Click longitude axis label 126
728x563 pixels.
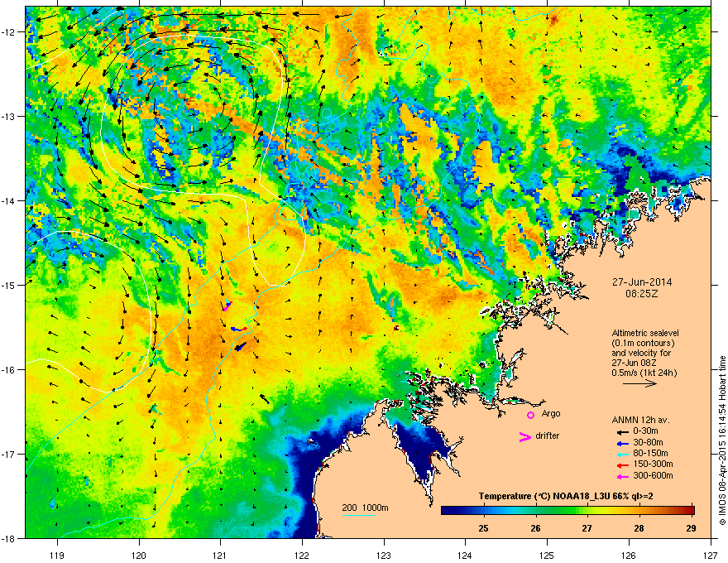[629, 555]
